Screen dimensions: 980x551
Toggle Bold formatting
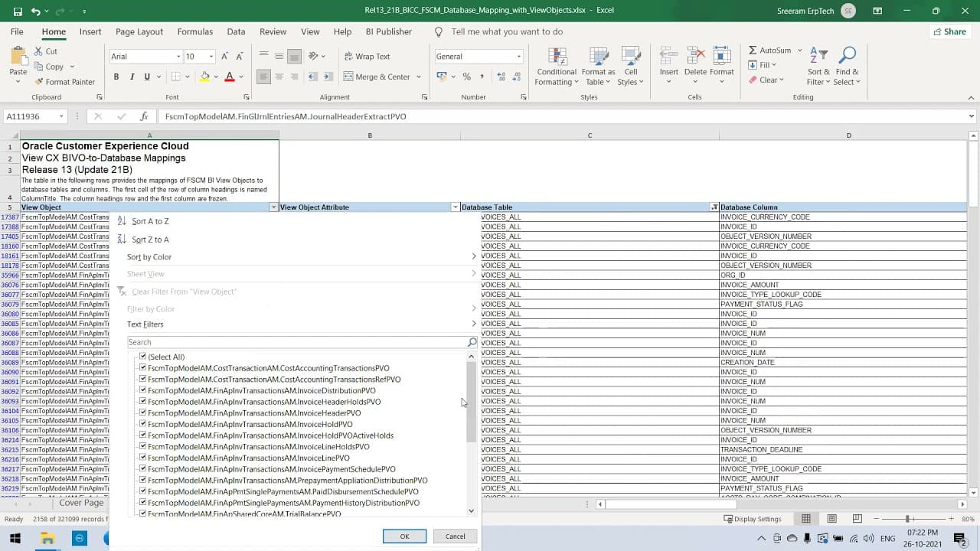[x=116, y=77]
